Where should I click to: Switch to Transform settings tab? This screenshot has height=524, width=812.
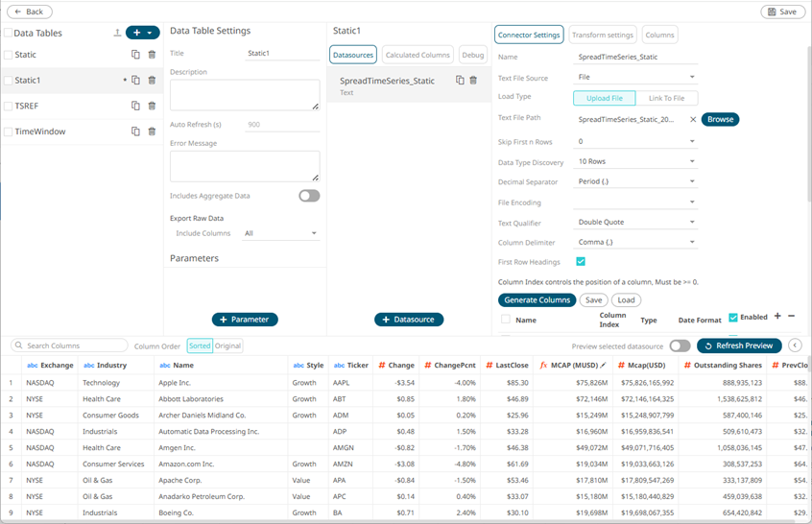click(x=603, y=35)
